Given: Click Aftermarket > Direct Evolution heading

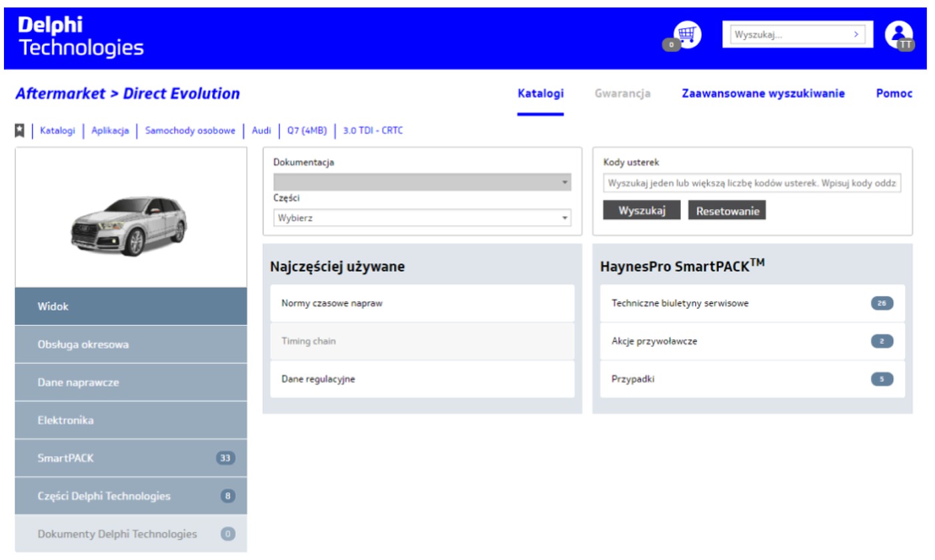Looking at the screenshot, I should point(127,93).
